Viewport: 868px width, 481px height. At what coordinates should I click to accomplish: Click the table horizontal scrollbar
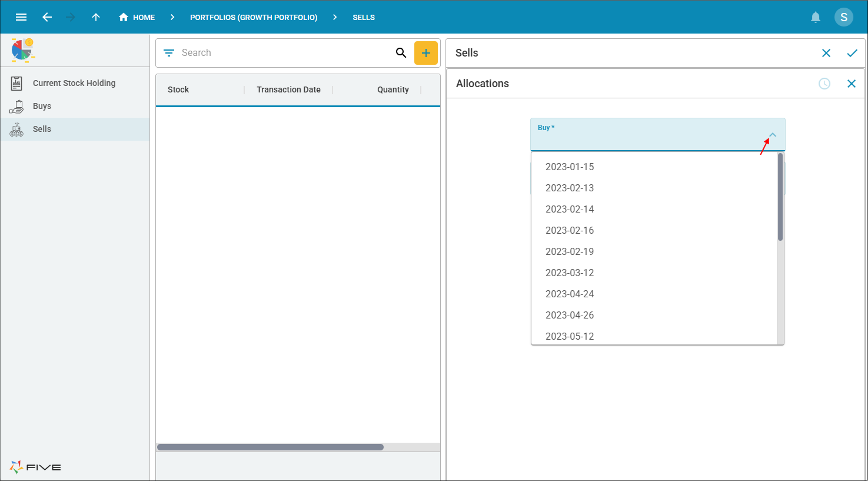[270, 447]
